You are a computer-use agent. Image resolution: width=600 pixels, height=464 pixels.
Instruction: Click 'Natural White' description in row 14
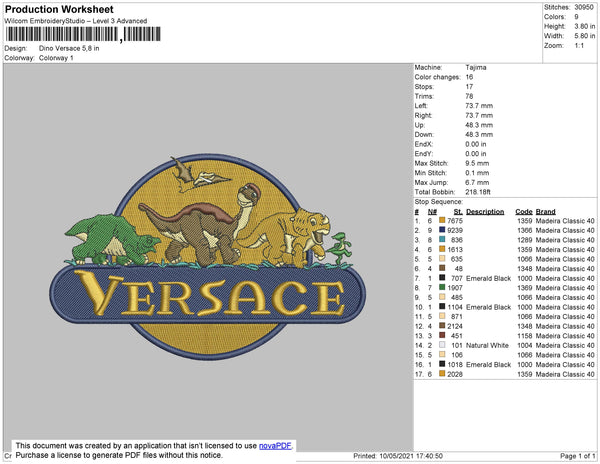(487, 345)
